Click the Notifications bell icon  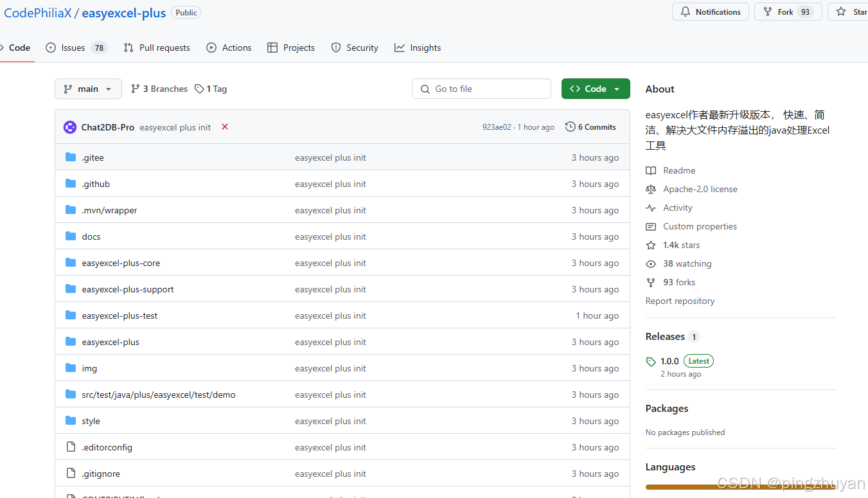click(x=686, y=12)
